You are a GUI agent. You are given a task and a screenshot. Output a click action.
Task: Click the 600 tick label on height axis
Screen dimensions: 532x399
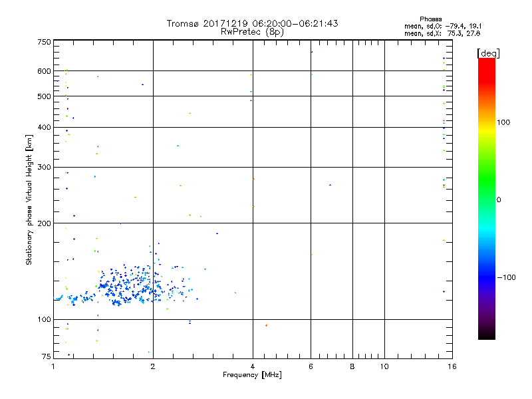pyautogui.click(x=44, y=71)
